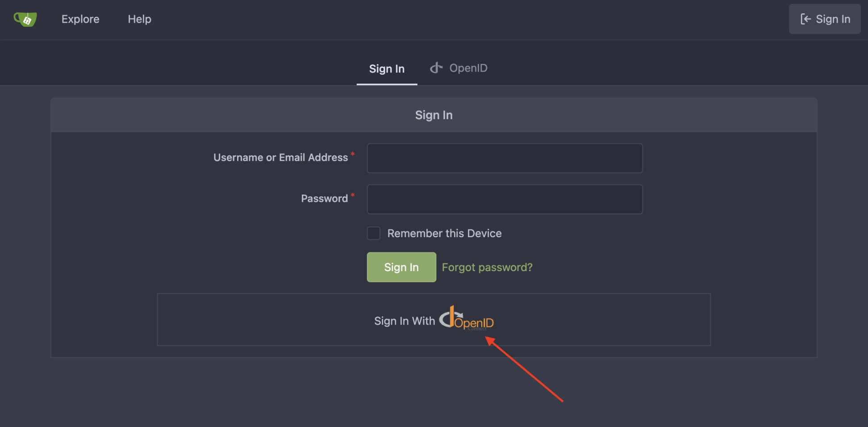Open the Explore page
Viewport: 868px width, 427px height.
coord(80,19)
